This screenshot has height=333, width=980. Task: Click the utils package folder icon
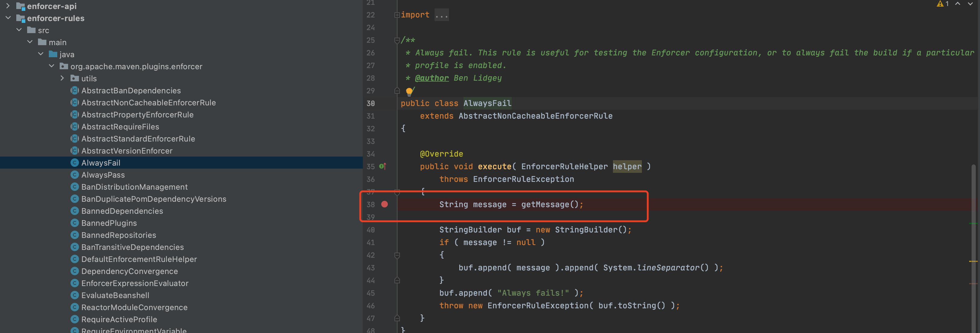pos(74,78)
